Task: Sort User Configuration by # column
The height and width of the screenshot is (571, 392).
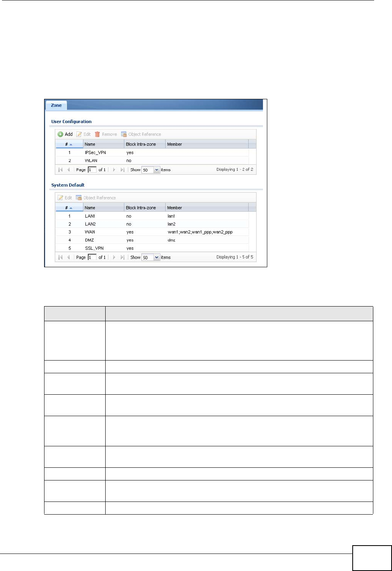Action: tap(69, 144)
